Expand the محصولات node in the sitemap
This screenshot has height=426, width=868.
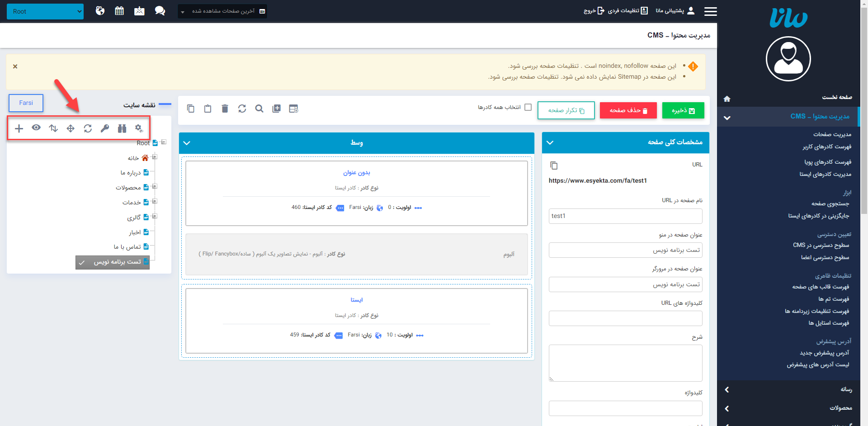pos(154,186)
